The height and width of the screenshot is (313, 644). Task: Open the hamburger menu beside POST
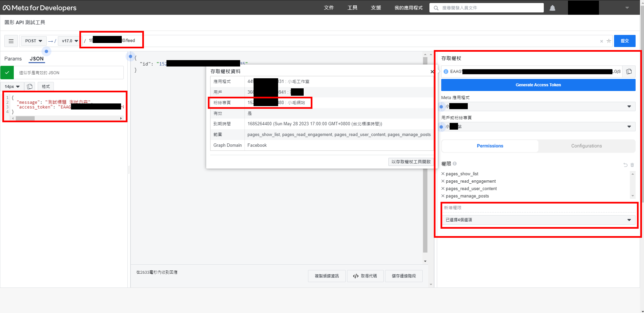[x=11, y=41]
